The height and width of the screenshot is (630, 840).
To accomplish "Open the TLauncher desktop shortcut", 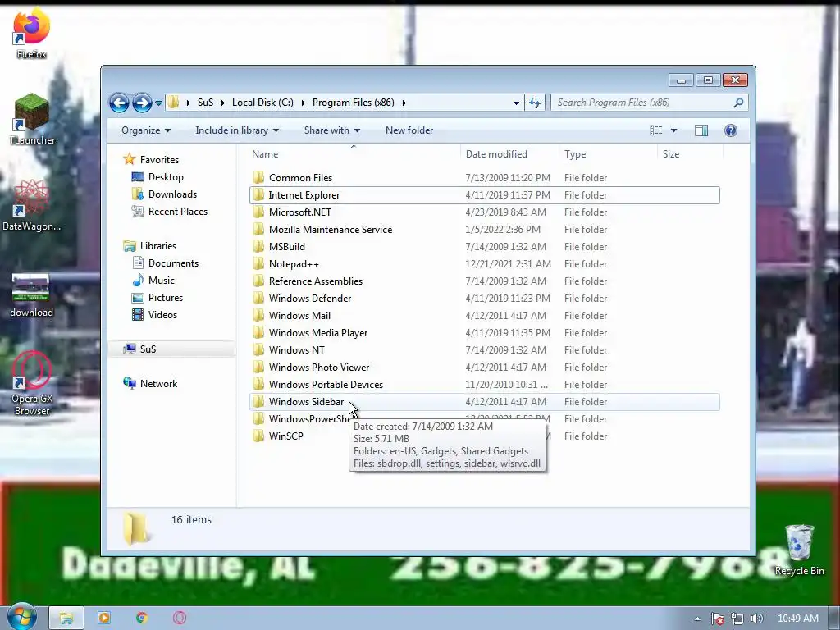I will click(x=32, y=119).
